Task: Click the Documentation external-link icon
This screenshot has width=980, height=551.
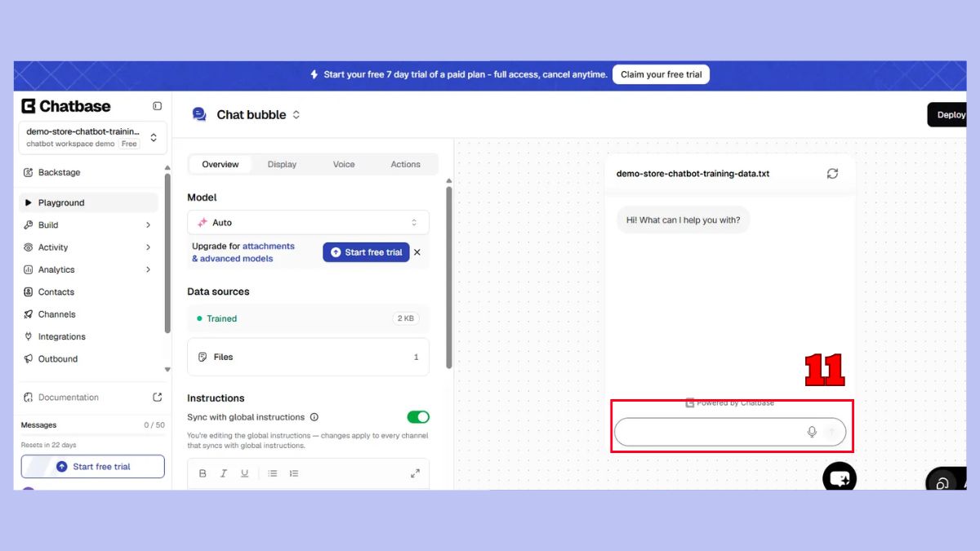Action: click(158, 398)
